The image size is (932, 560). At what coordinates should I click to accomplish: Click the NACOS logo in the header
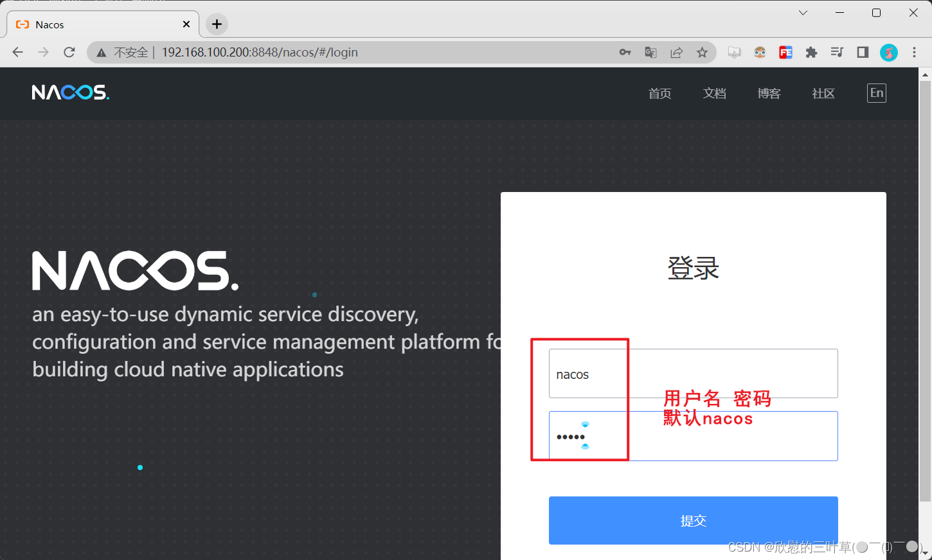tap(71, 92)
